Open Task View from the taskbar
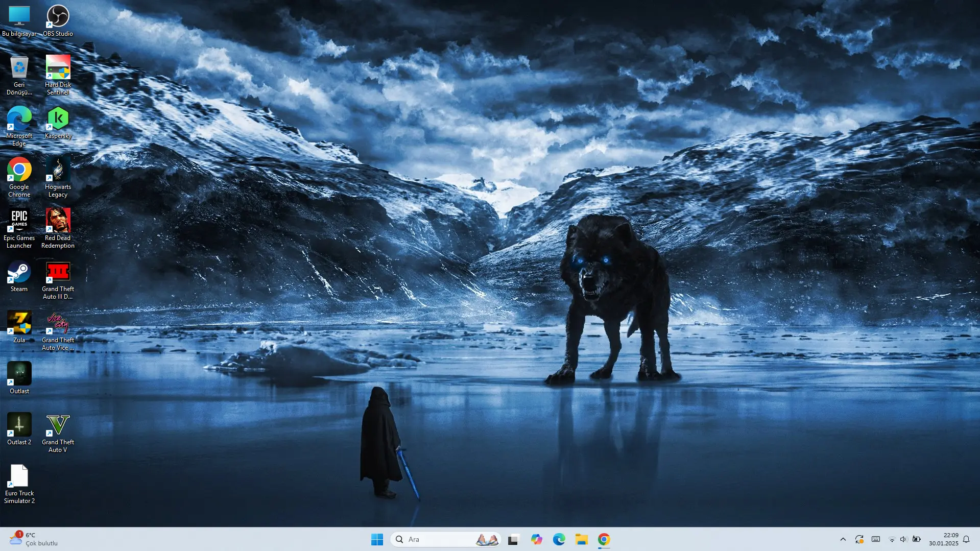 coord(513,539)
